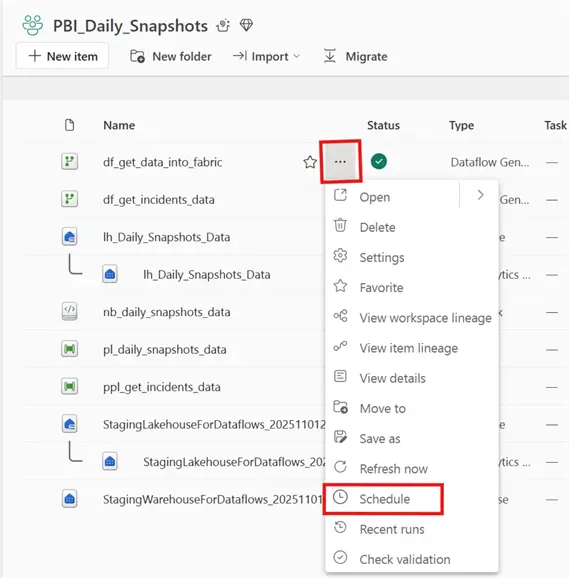The height and width of the screenshot is (578, 569).
Task: Open the Import dropdown
Action: pos(267,56)
